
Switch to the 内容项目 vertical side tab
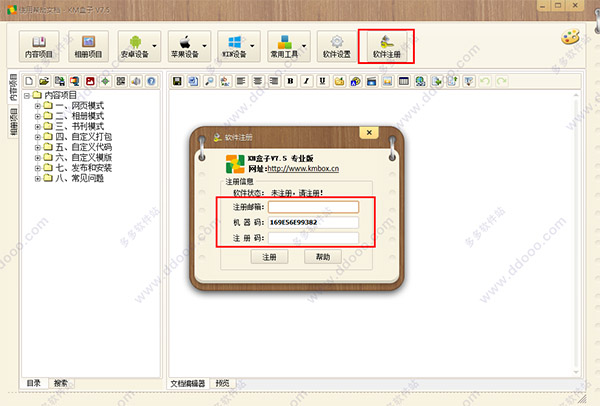pyautogui.click(x=13, y=88)
